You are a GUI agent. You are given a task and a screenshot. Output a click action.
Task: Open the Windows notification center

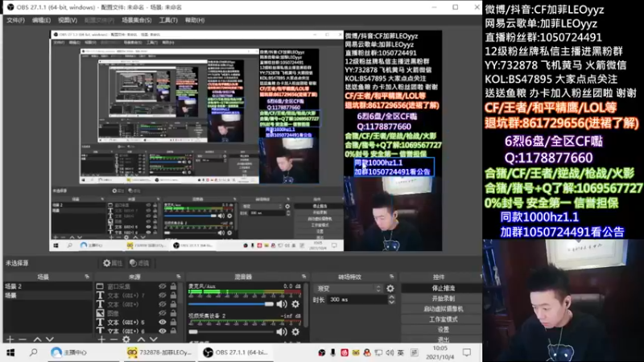[467, 352]
